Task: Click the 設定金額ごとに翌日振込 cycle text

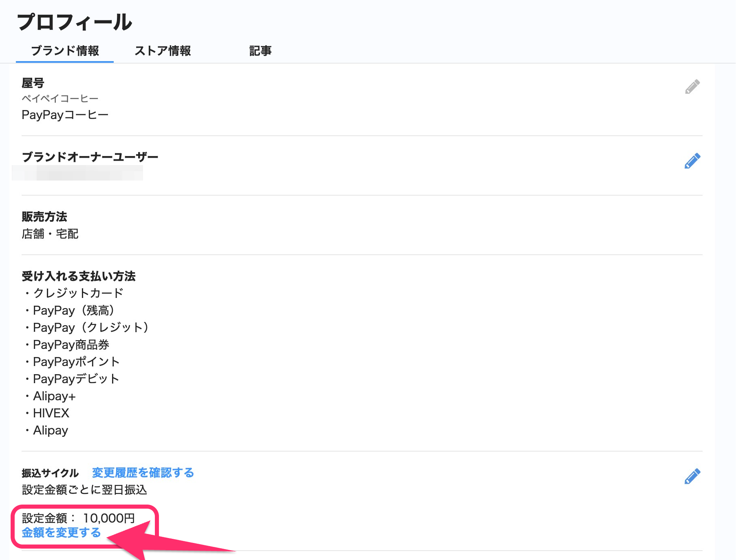Action: point(84,490)
